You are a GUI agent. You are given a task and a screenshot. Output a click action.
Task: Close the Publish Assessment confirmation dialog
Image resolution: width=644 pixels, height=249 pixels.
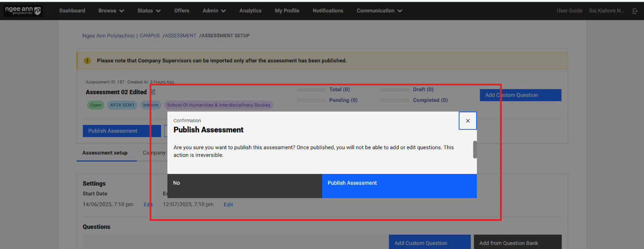tap(468, 121)
